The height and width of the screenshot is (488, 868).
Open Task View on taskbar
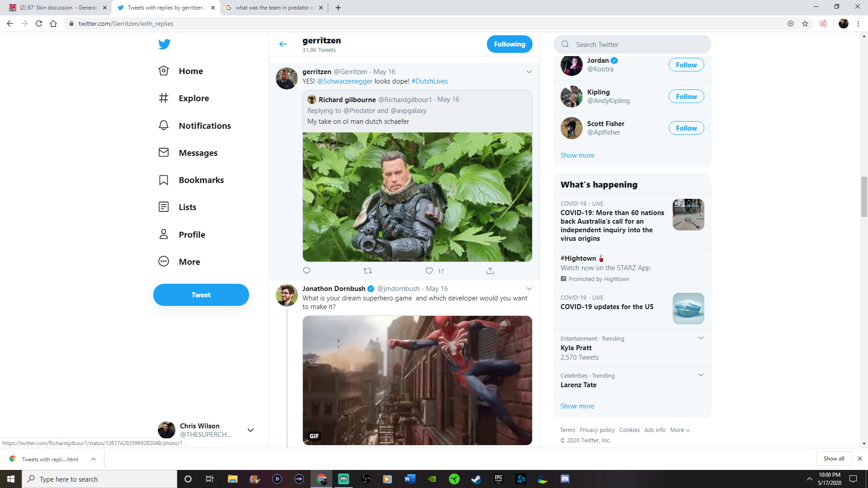pos(210,479)
